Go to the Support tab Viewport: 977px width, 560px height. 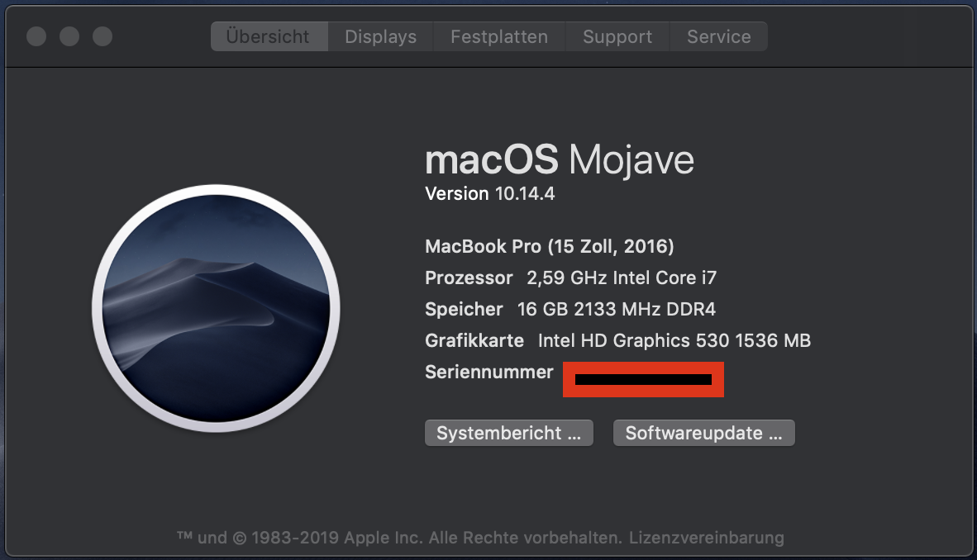point(617,37)
